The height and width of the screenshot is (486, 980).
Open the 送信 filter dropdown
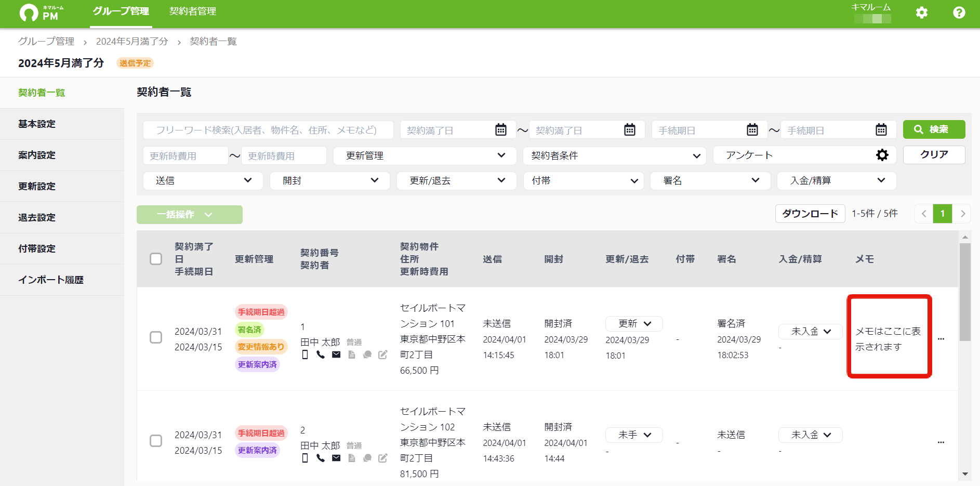pos(203,180)
